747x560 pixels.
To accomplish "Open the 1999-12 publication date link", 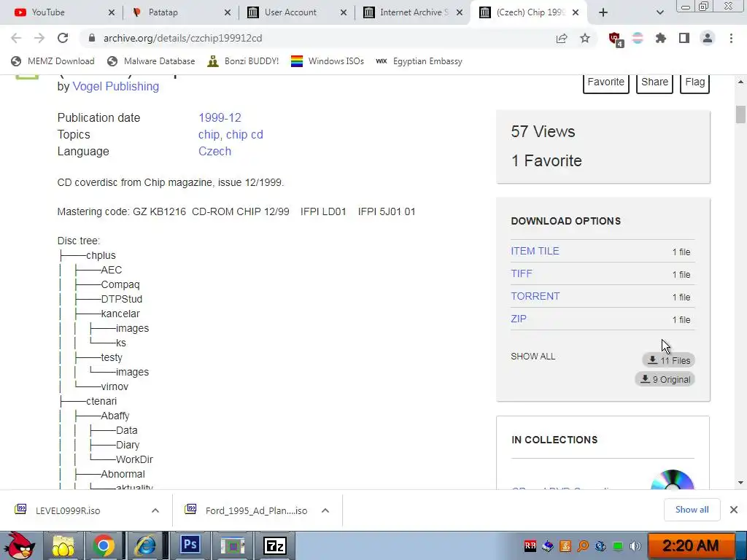I will tap(220, 117).
